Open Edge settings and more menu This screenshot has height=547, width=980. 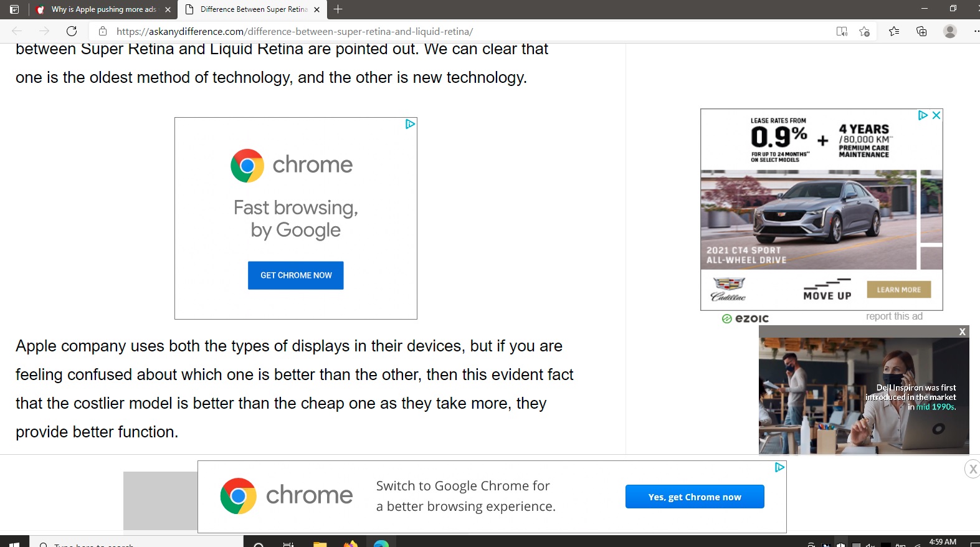click(976, 31)
